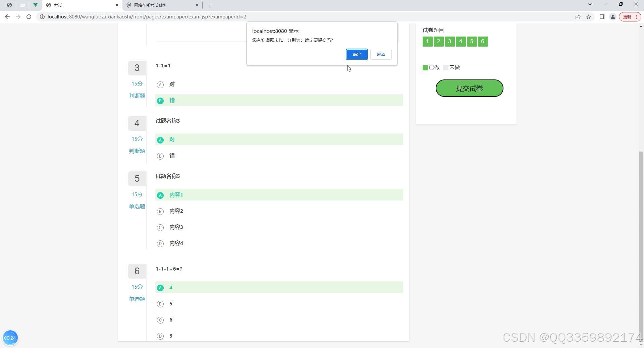The width and height of the screenshot is (644, 348).
Task: Open the tab search dropdown
Action: [590, 4]
